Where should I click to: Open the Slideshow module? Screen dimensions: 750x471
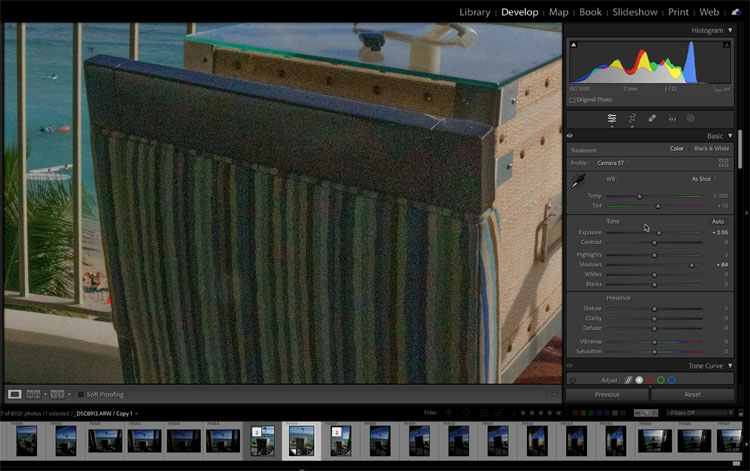(634, 12)
